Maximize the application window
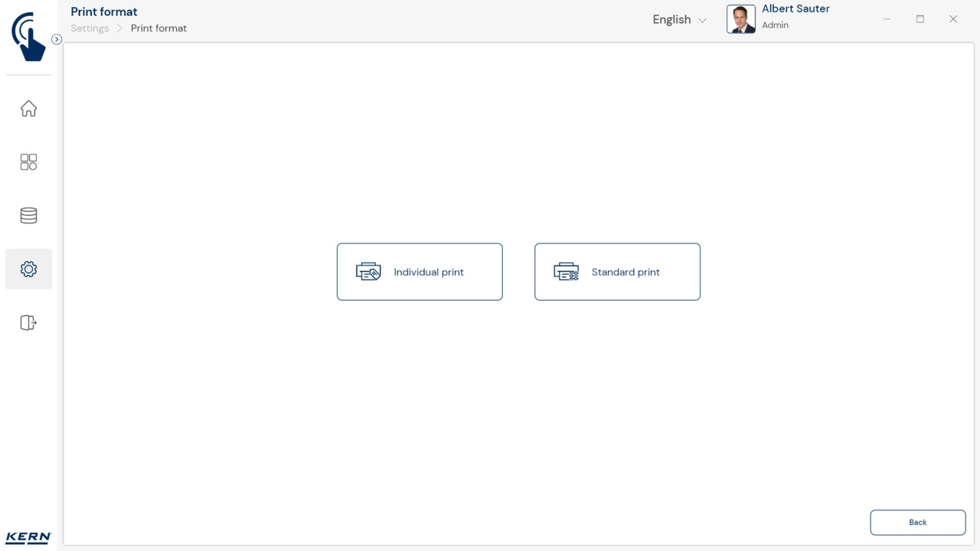Screen dimensions: 980x551 (x=920, y=19)
